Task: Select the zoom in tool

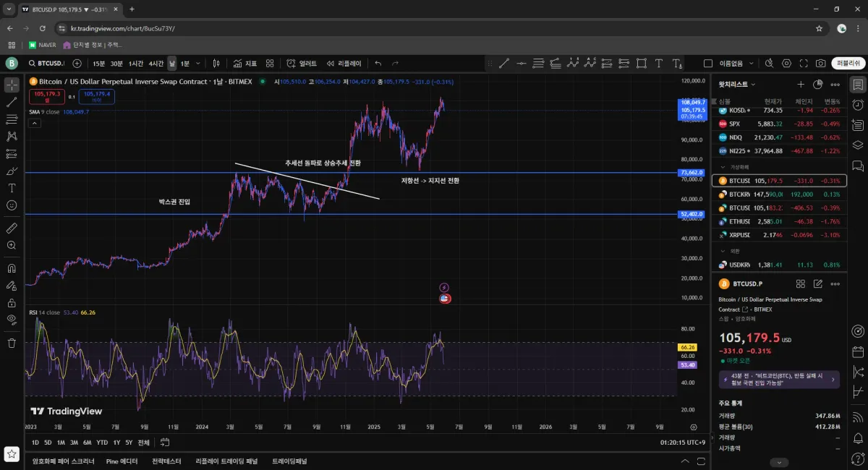Action: (x=12, y=245)
